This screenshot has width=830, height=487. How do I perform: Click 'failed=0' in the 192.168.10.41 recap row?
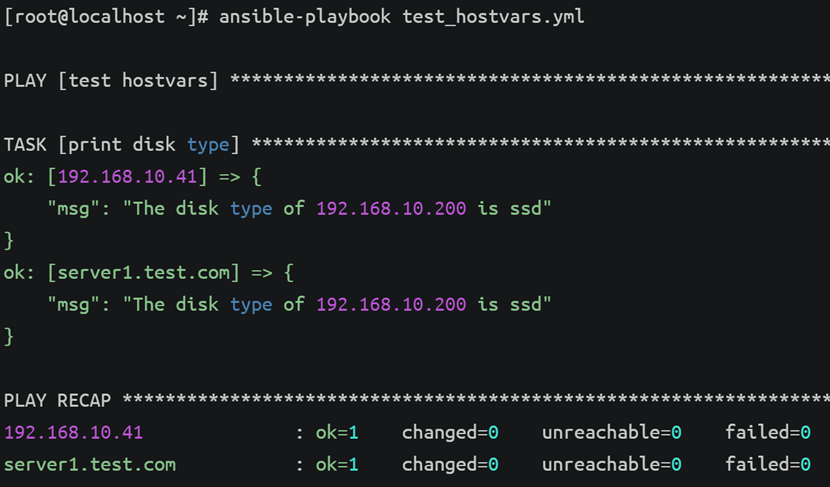point(768,432)
